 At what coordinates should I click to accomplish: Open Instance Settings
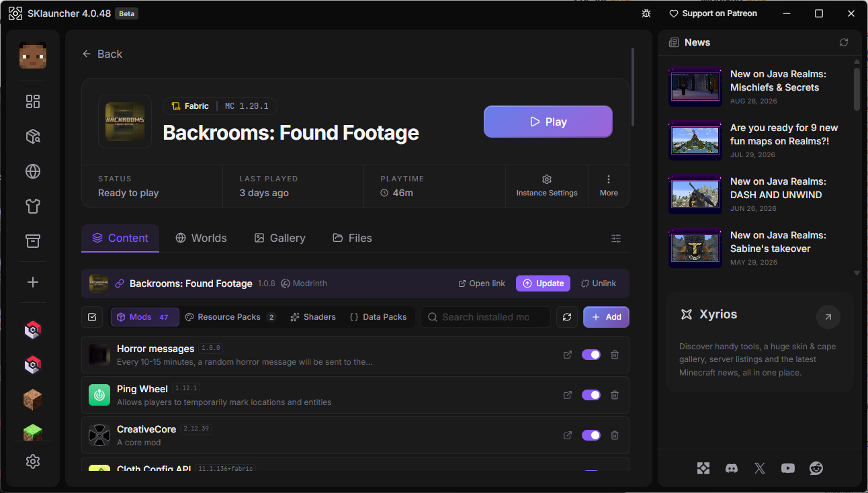click(547, 186)
